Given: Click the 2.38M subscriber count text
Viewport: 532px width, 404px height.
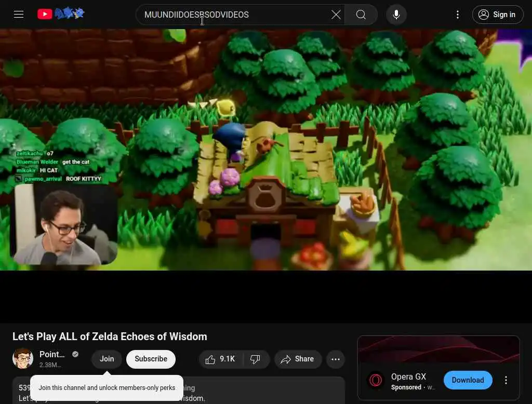Looking at the screenshot, I should (50, 365).
